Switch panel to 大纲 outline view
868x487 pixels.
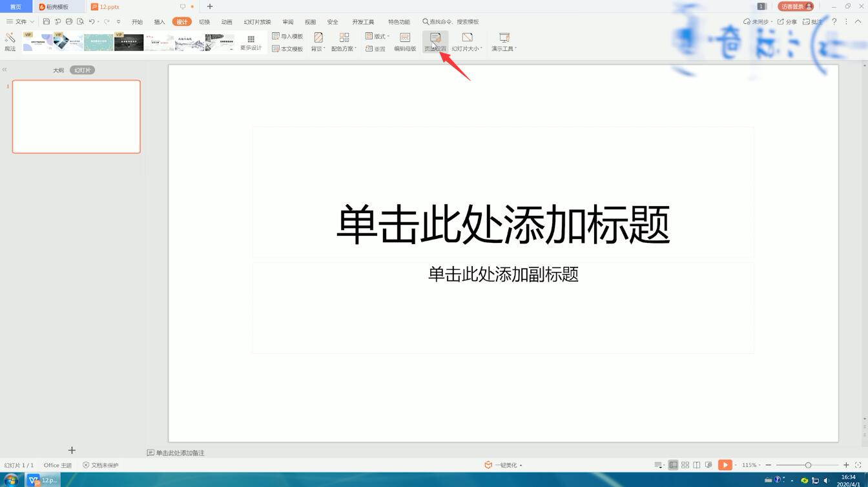(x=58, y=70)
